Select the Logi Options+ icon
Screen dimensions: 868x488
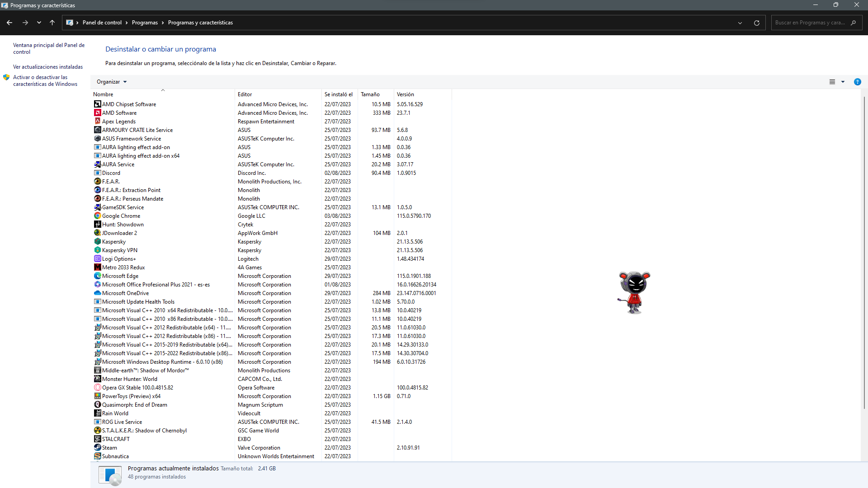pyautogui.click(x=97, y=259)
